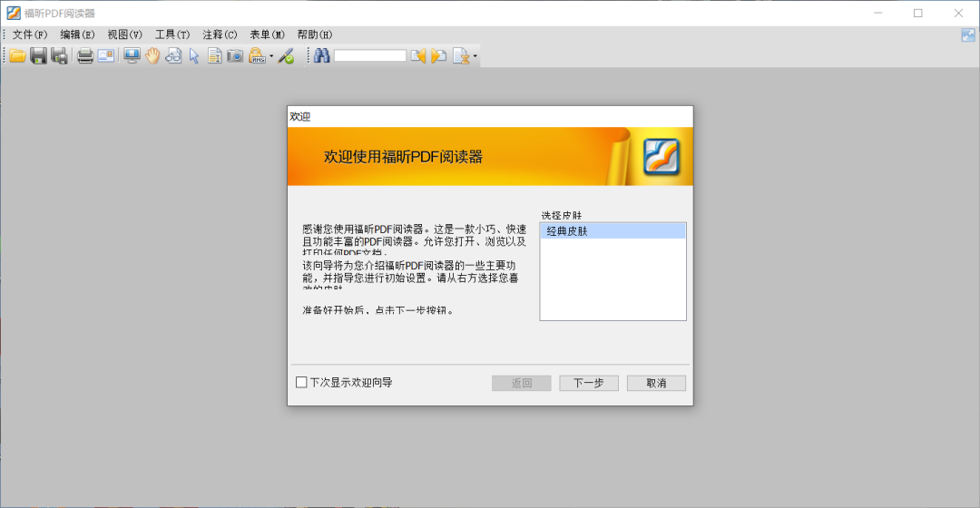Viewport: 980px width, 508px height.
Task: Click the Foxit app icon in title bar
Action: coord(13,13)
